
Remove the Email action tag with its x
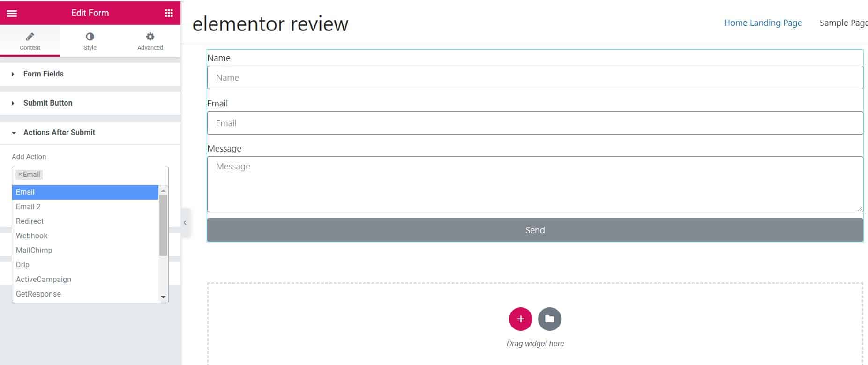(19, 174)
